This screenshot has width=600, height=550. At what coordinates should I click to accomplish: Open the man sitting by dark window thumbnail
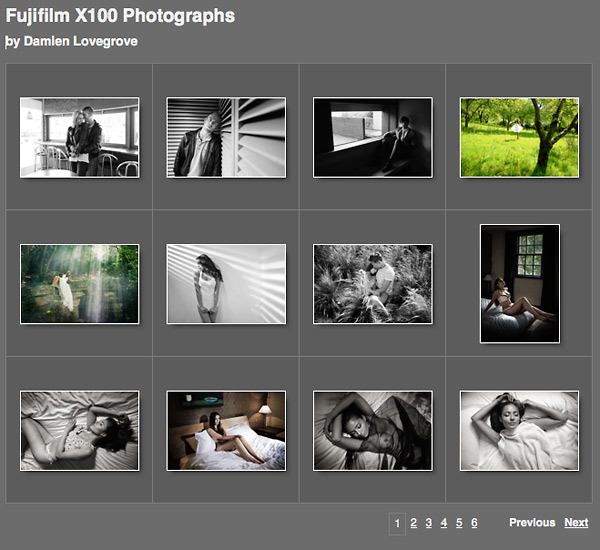(373, 137)
